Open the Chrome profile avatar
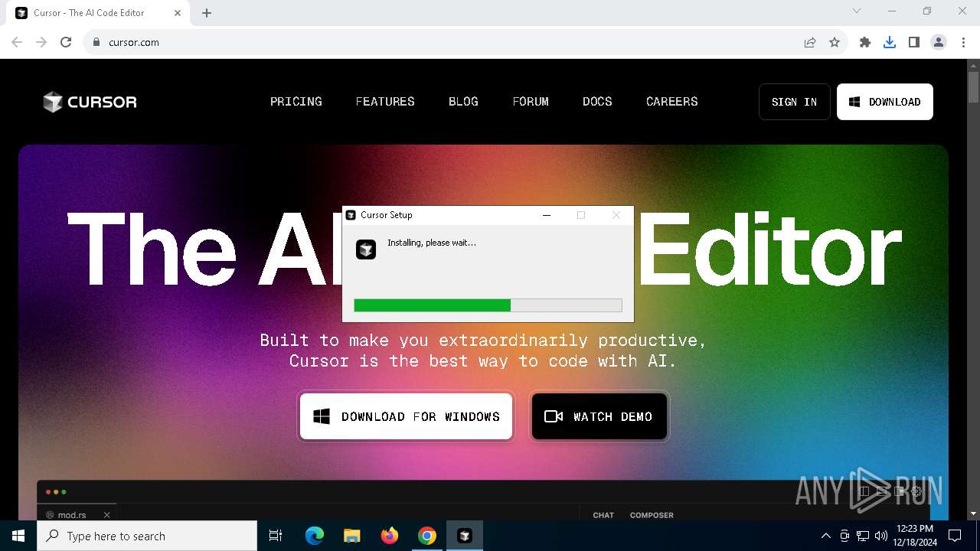This screenshot has width=980, height=551. pyautogui.click(x=939, y=42)
